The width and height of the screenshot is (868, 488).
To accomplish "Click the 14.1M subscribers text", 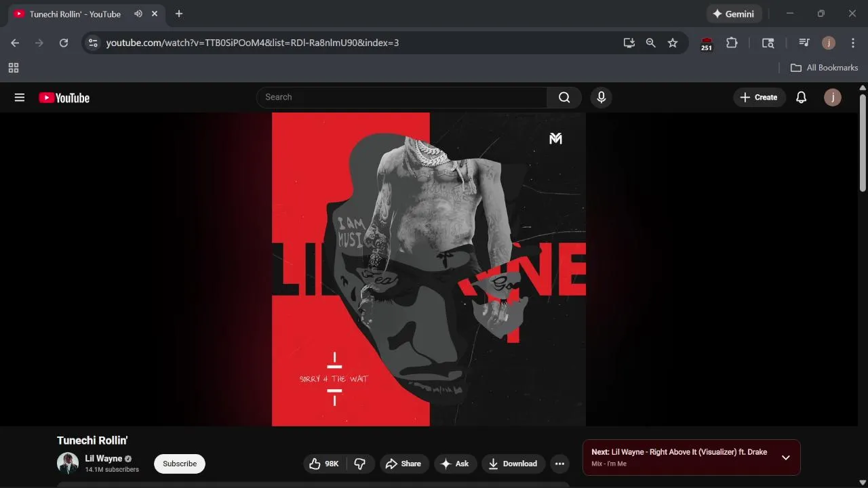I will coord(112,470).
